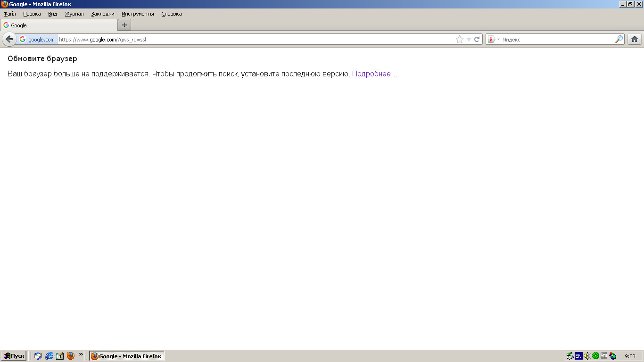The image size is (644, 362).
Task: Open the URL history dropdown arrow
Action: coord(469,40)
